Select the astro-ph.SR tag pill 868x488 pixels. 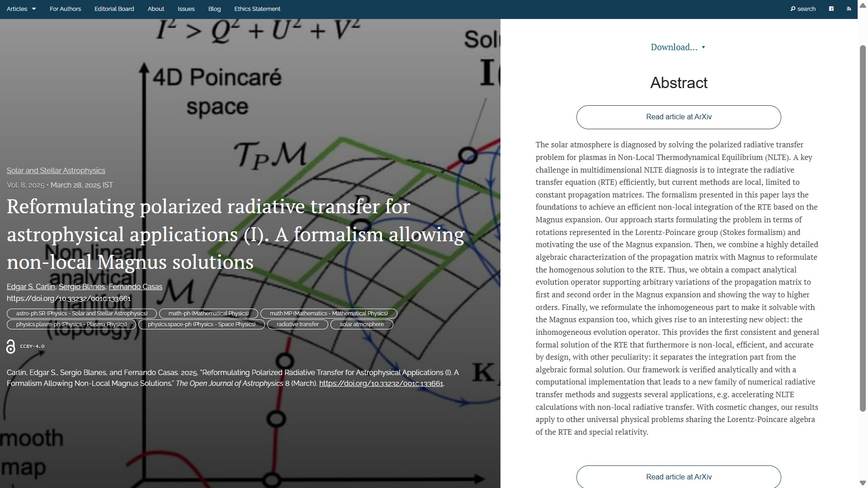81,314
